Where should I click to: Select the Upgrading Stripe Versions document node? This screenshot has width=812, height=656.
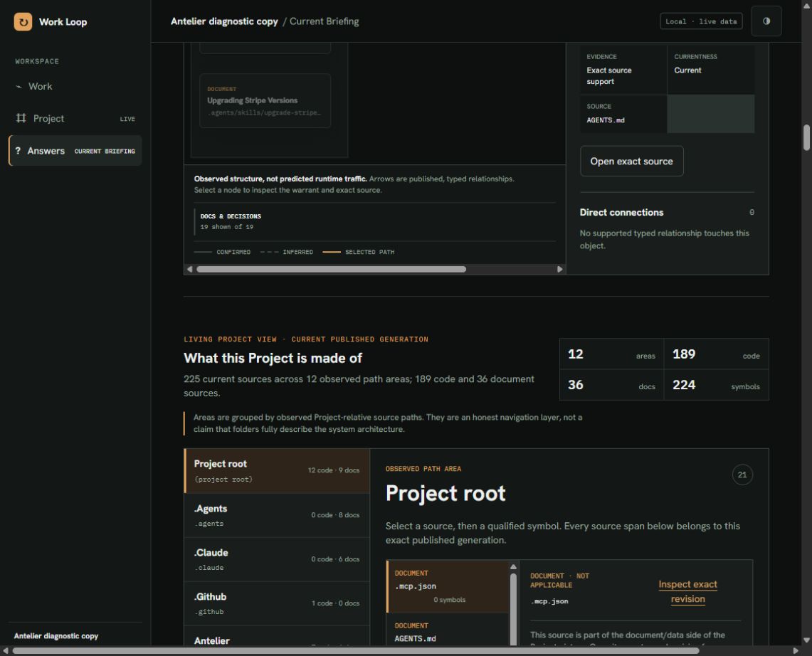pos(265,100)
